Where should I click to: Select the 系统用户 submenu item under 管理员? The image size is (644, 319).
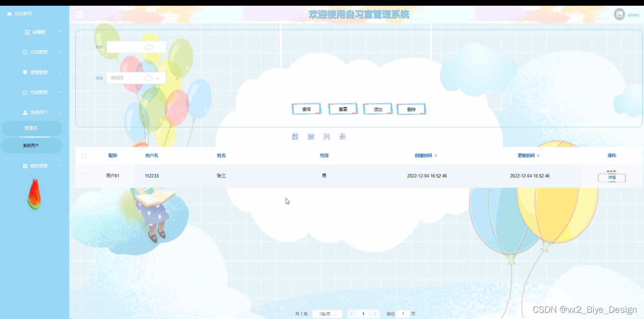click(x=31, y=145)
